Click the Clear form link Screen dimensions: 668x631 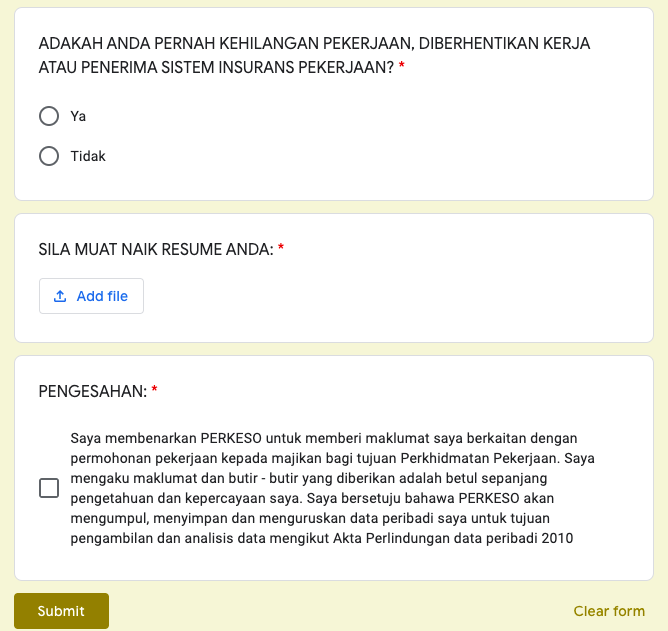tap(609, 611)
